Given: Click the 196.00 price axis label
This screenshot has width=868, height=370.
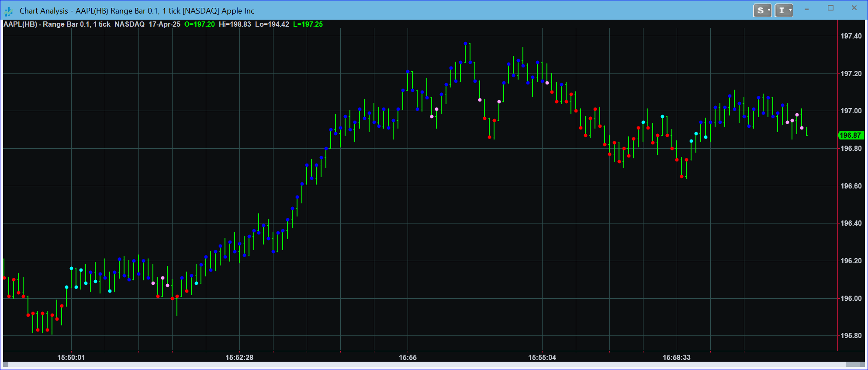Looking at the screenshot, I should pos(851,299).
